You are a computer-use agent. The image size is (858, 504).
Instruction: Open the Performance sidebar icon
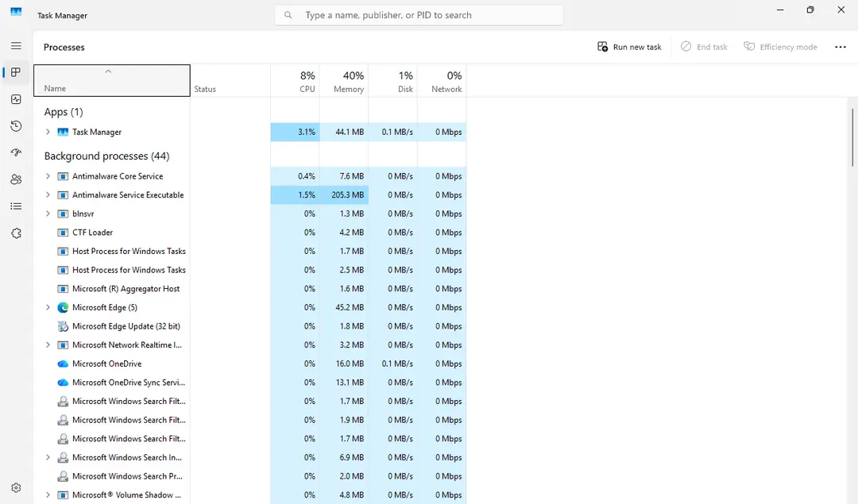pyautogui.click(x=16, y=99)
